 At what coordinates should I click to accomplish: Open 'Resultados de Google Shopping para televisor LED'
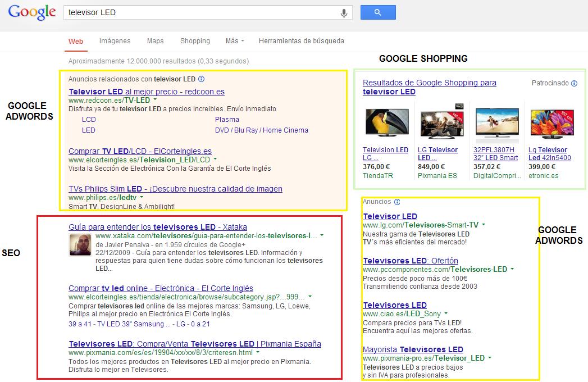point(430,87)
